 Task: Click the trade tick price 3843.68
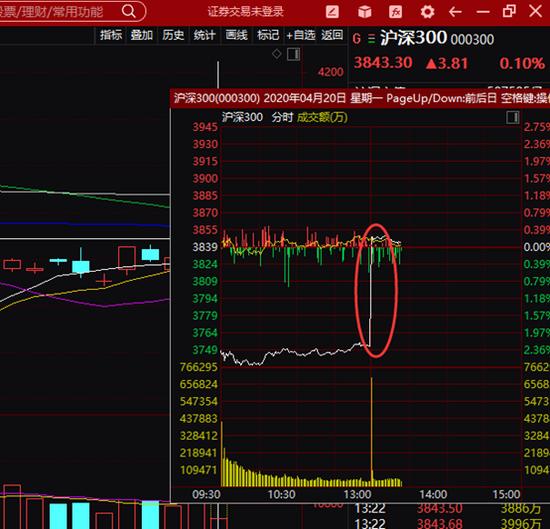coord(439,524)
